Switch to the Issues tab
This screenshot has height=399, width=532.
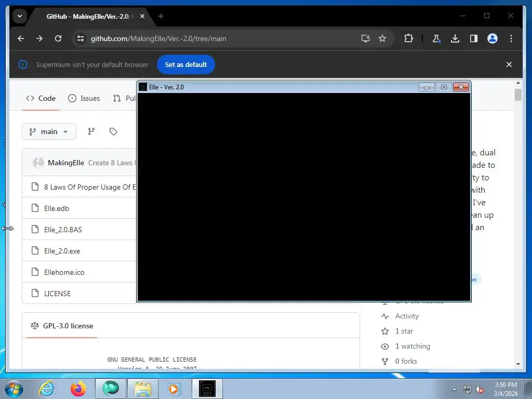tap(84, 98)
